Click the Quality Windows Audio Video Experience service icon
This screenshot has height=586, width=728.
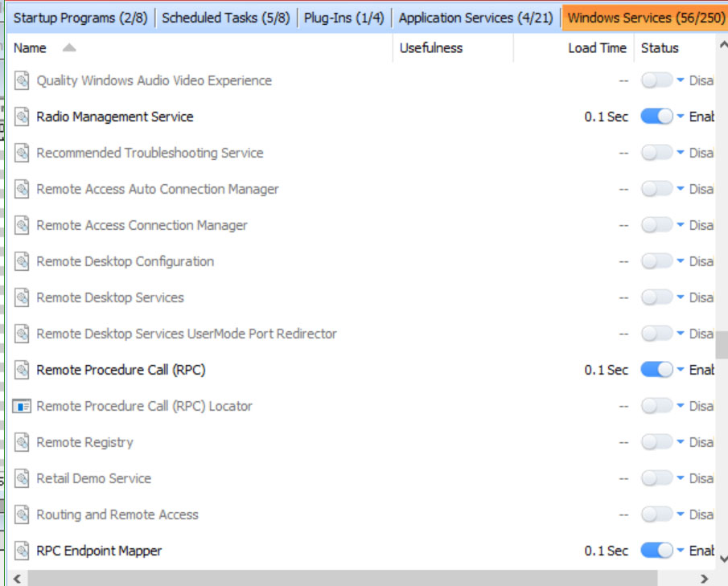22,80
